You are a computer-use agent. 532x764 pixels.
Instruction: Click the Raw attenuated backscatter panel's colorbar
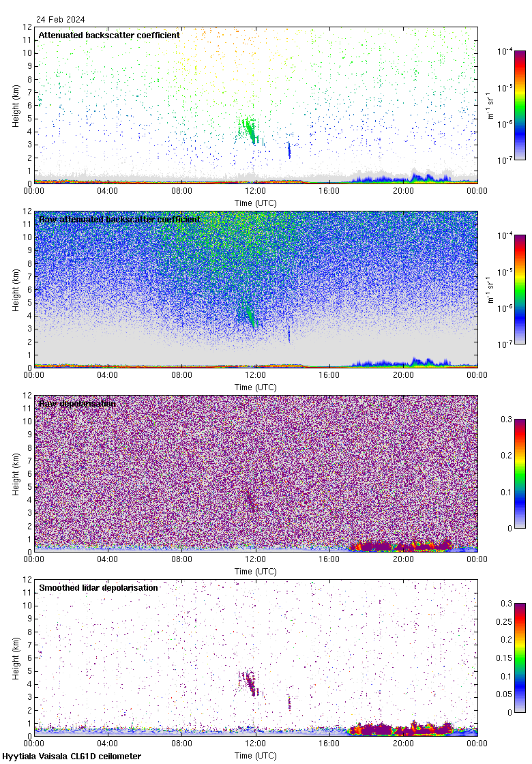coord(520,289)
